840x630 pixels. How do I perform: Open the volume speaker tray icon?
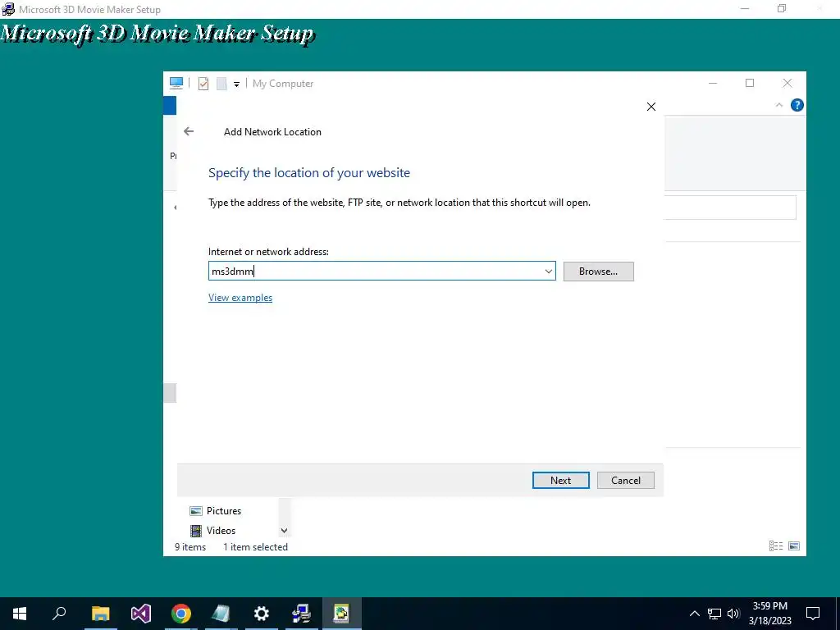pos(733,614)
